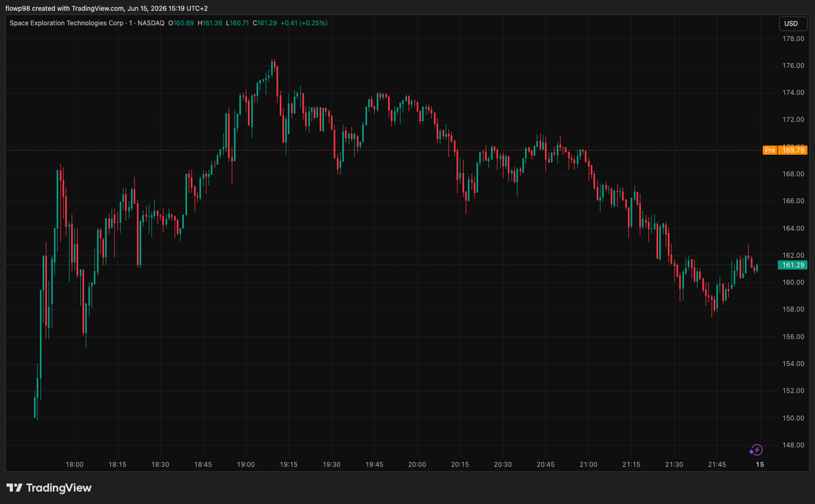815x504 pixels.
Task: Click the 19:45 time axis label
Action: [x=374, y=465]
